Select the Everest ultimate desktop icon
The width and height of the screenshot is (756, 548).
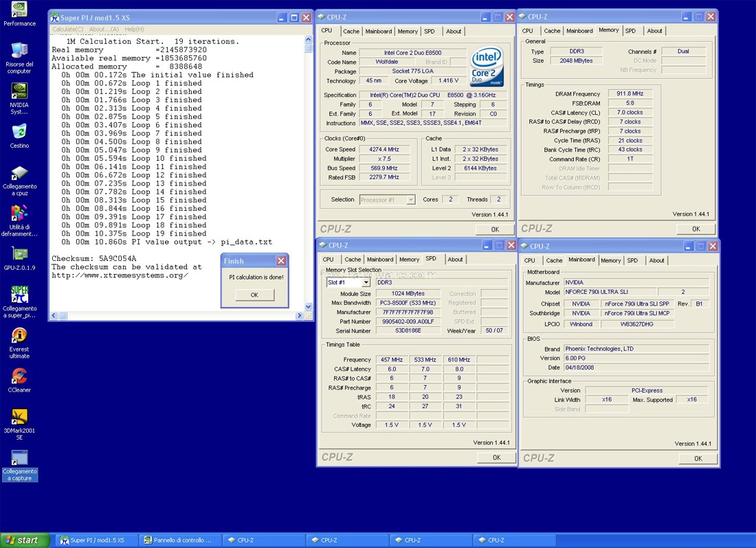(x=19, y=343)
